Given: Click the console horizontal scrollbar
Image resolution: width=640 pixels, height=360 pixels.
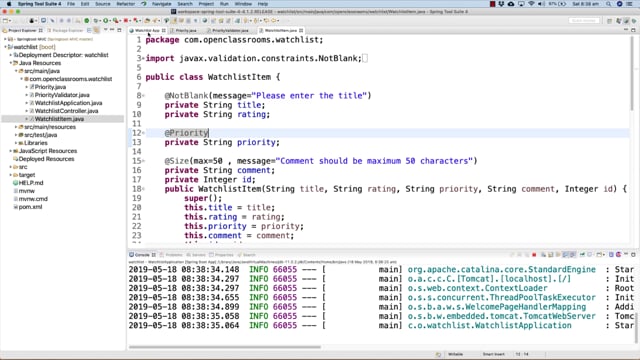Looking at the screenshot, I should point(225,347).
